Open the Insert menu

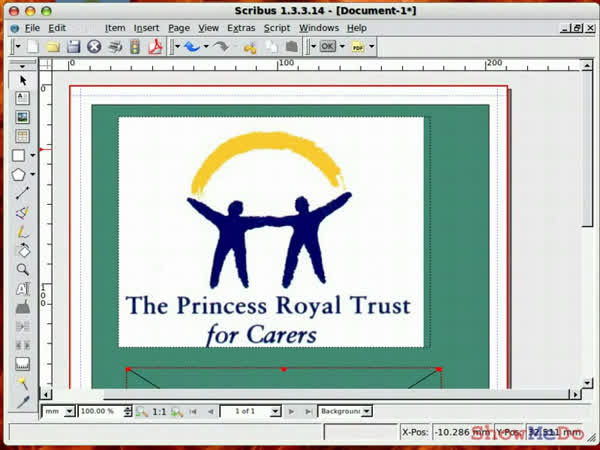pyautogui.click(x=146, y=28)
